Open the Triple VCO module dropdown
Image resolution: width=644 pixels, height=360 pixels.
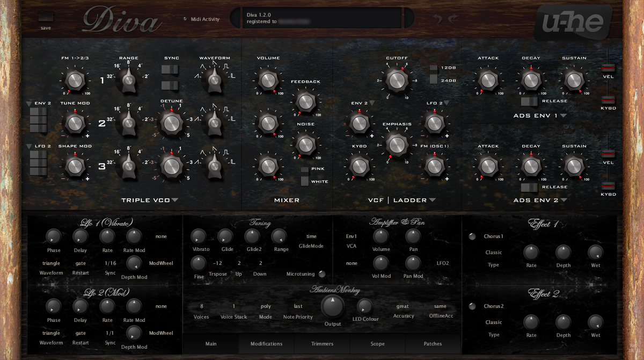tap(175, 200)
